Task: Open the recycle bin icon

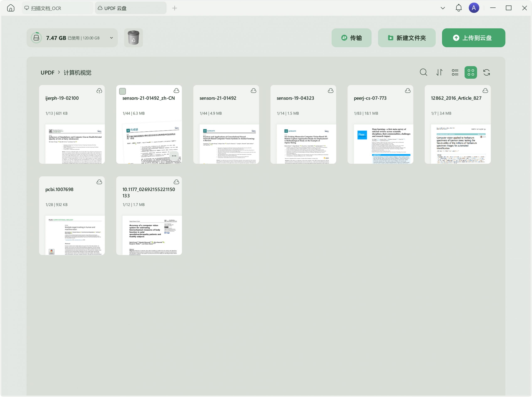Action: [x=133, y=38]
